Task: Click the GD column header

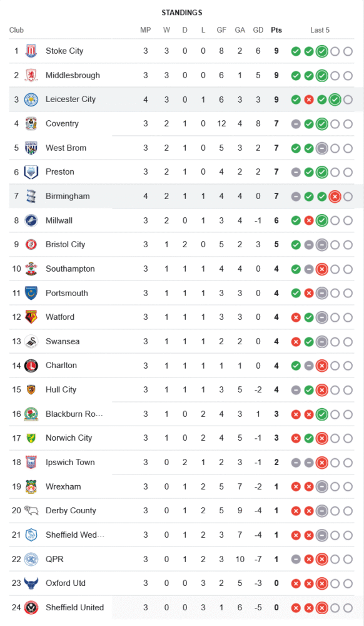Action: pyautogui.click(x=258, y=30)
